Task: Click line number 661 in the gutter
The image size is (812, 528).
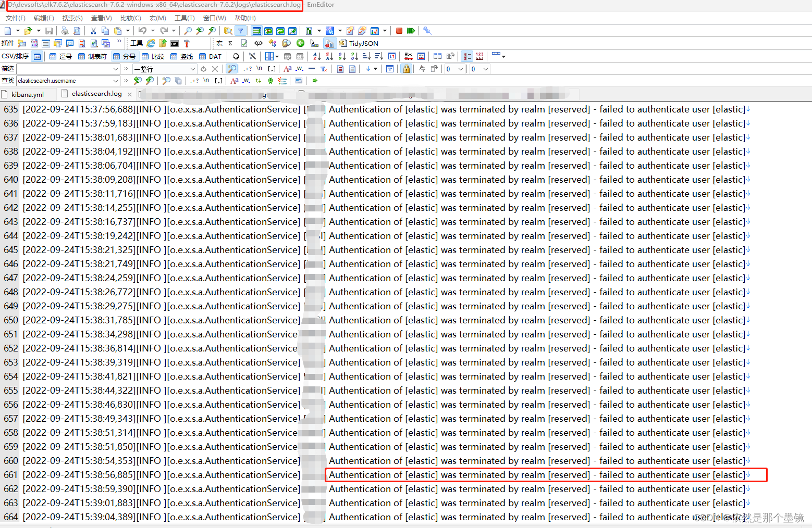Action: click(10, 475)
